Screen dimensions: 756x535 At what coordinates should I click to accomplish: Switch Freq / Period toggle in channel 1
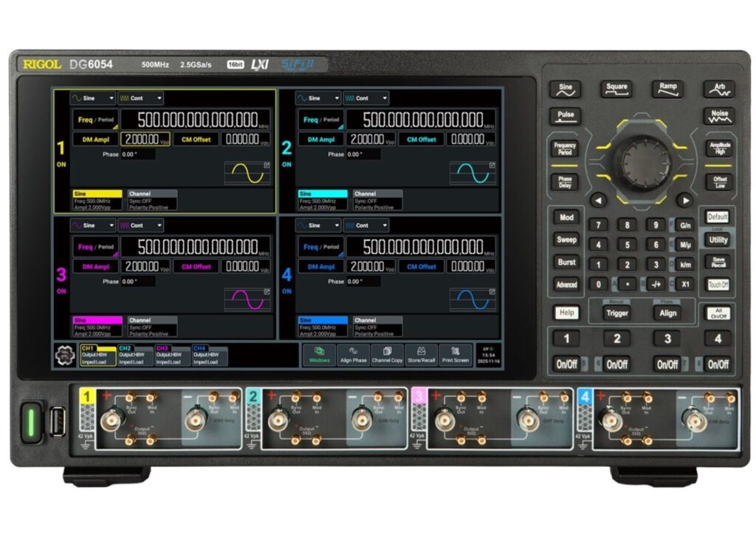[x=95, y=120]
